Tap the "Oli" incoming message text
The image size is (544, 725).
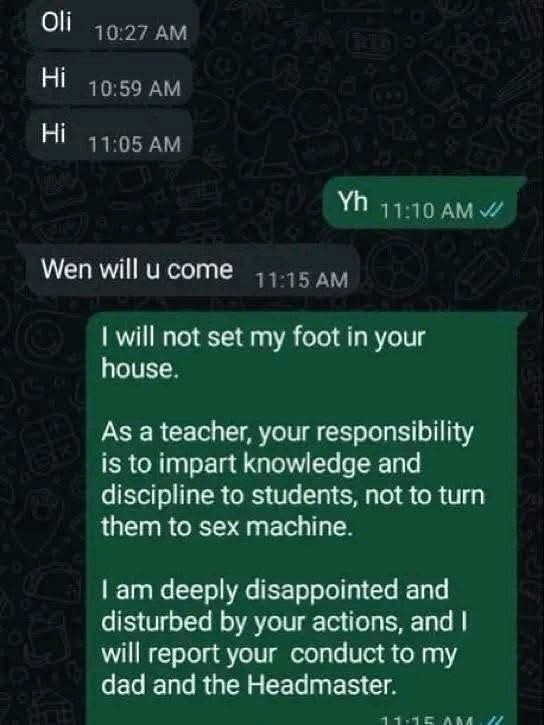[56, 22]
